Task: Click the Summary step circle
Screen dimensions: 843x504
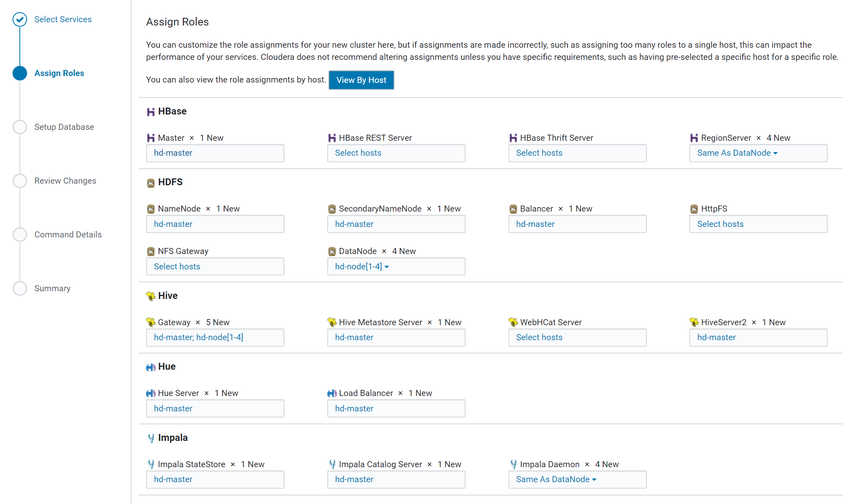Action: 19,288
